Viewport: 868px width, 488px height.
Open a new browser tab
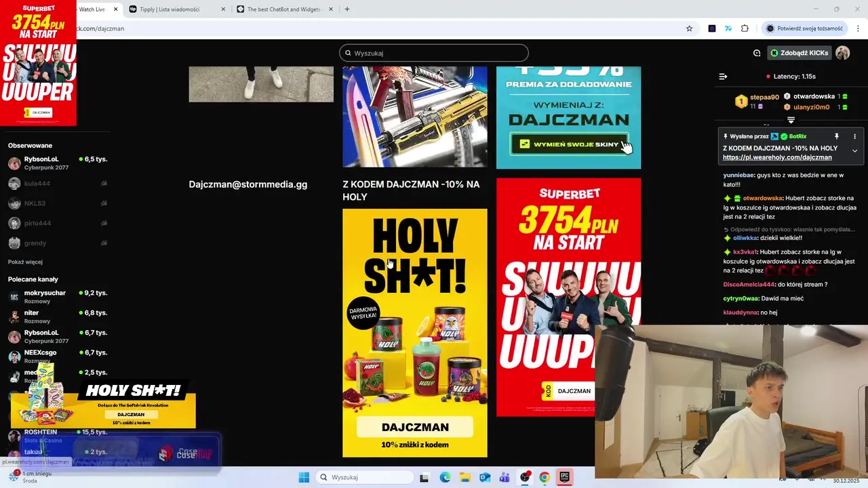click(x=347, y=9)
